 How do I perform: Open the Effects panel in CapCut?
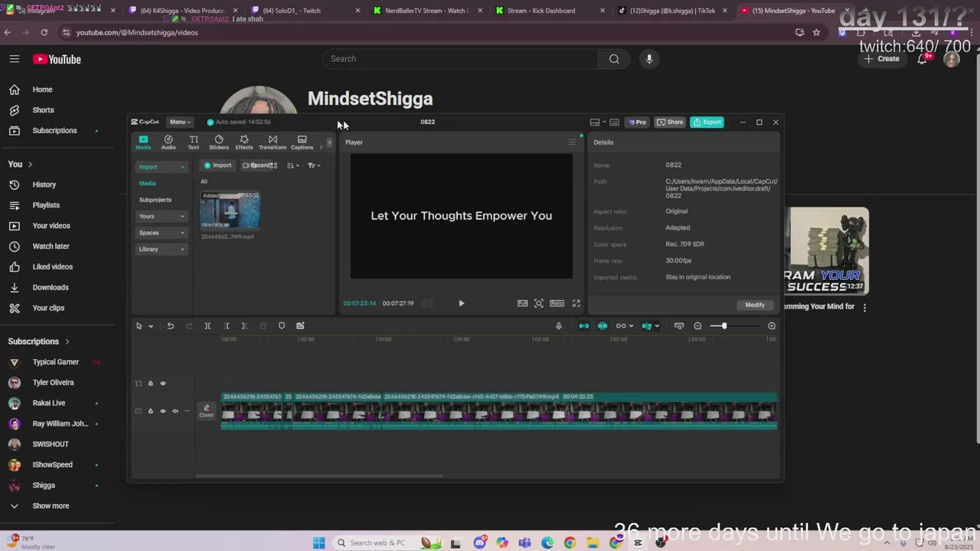tap(244, 142)
